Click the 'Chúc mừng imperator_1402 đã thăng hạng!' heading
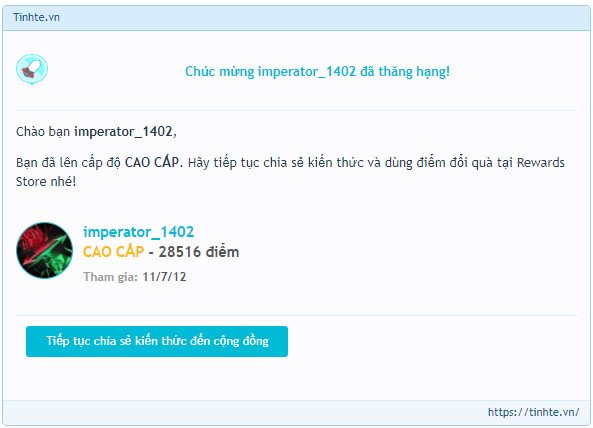The height and width of the screenshot is (428, 593). 317,71
